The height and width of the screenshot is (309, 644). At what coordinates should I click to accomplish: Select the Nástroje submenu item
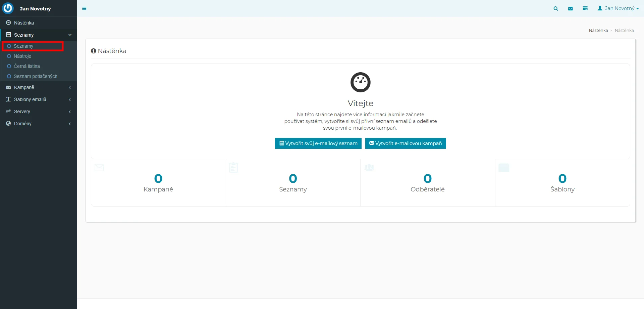(x=22, y=56)
